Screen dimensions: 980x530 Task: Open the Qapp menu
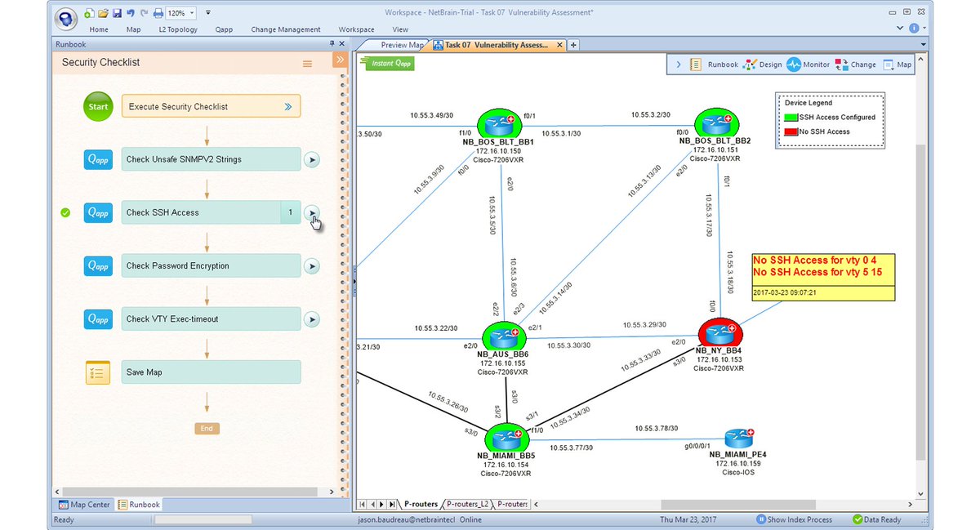(x=224, y=29)
